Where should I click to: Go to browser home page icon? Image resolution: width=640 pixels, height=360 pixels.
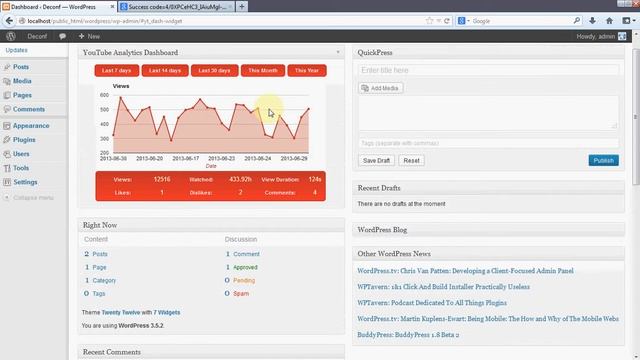point(609,20)
